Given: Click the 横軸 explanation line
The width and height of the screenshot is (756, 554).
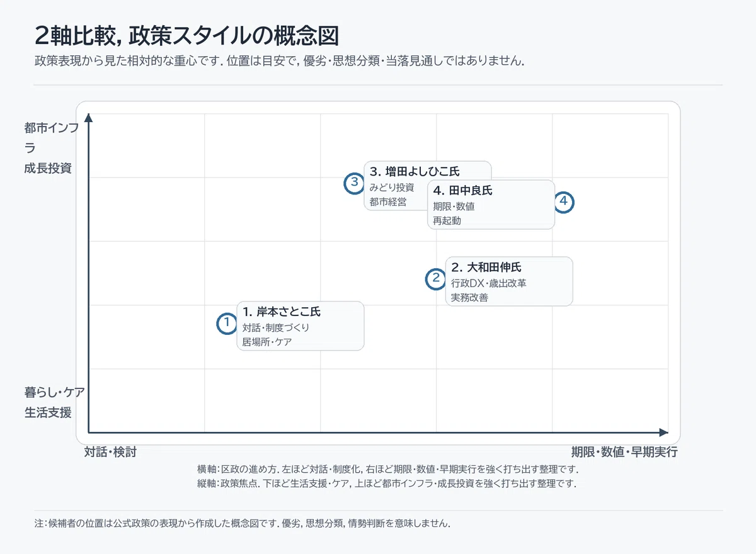Looking at the screenshot, I should pyautogui.click(x=387, y=470).
